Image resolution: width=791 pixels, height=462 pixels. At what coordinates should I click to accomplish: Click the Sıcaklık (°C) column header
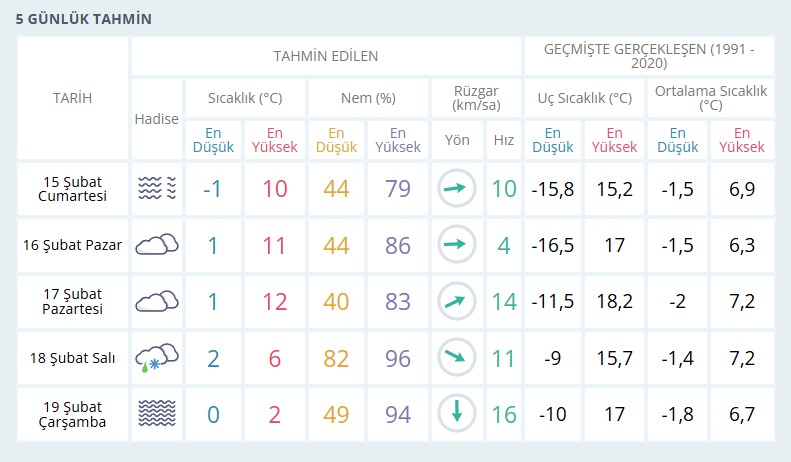tap(244, 98)
